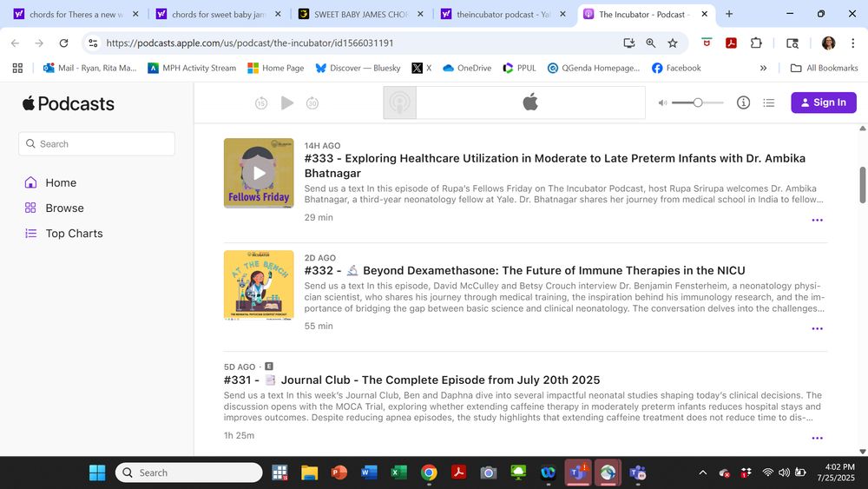Viewport: 868px width, 489px height.
Task: Open Chrome three-dot menu
Action: tap(852, 43)
